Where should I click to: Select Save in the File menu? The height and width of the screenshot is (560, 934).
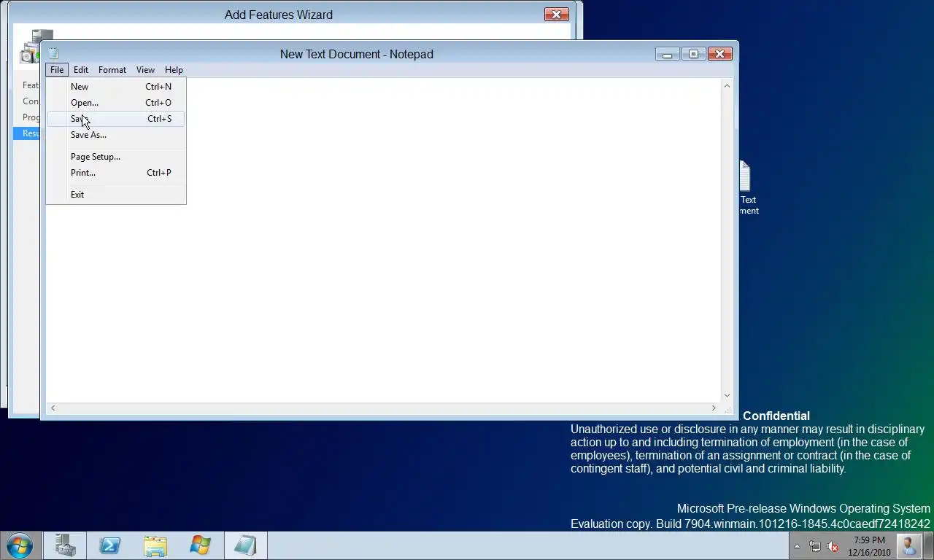tap(116, 119)
